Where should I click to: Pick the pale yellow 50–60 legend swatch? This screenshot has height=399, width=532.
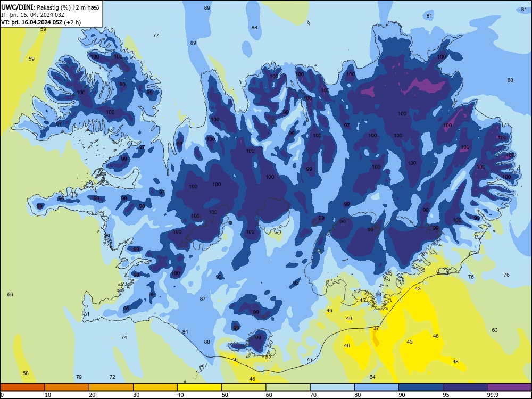[x=244, y=387]
